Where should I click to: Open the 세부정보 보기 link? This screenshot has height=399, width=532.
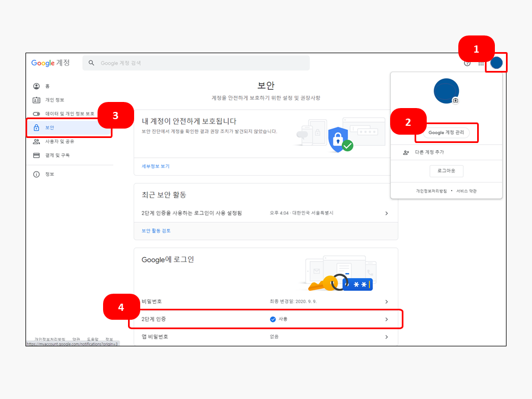point(156,166)
